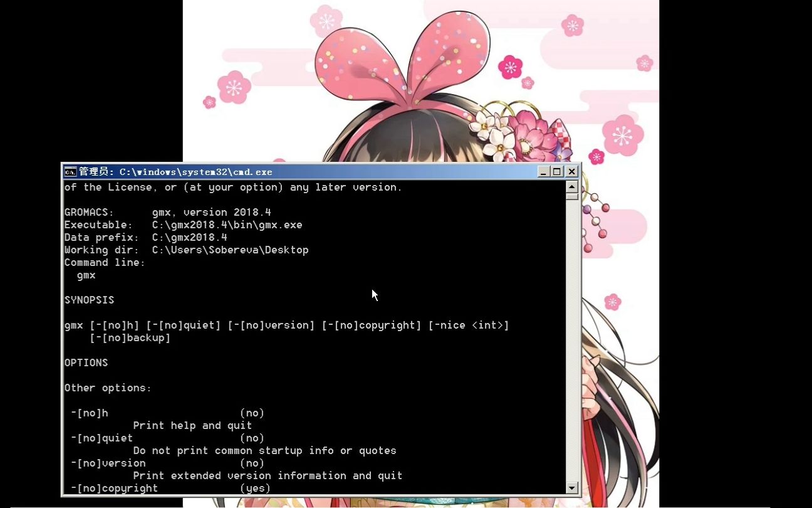The image size is (812, 508).
Task: Click the Executable path C:\gmx2018.4\bin\gmx.exe
Action: point(227,225)
